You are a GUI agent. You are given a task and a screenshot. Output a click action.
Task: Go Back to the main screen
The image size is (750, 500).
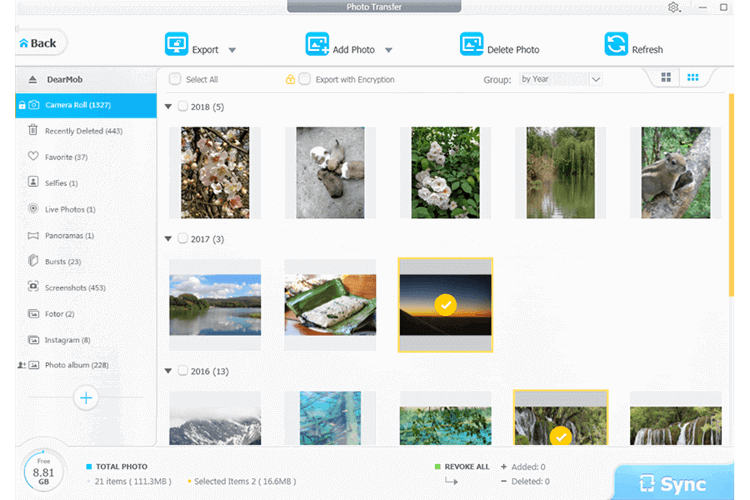[40, 43]
